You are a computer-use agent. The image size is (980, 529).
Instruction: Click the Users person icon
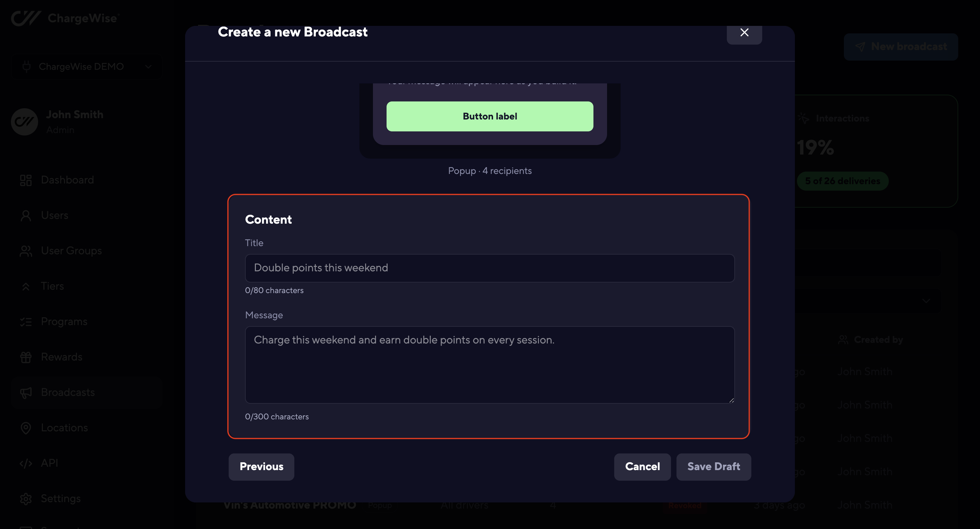(x=26, y=216)
